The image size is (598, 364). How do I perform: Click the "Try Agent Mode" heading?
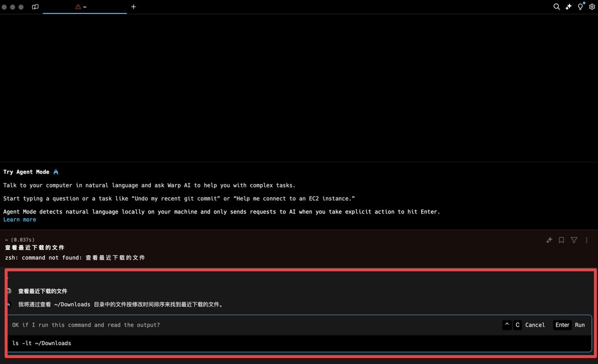(26, 172)
